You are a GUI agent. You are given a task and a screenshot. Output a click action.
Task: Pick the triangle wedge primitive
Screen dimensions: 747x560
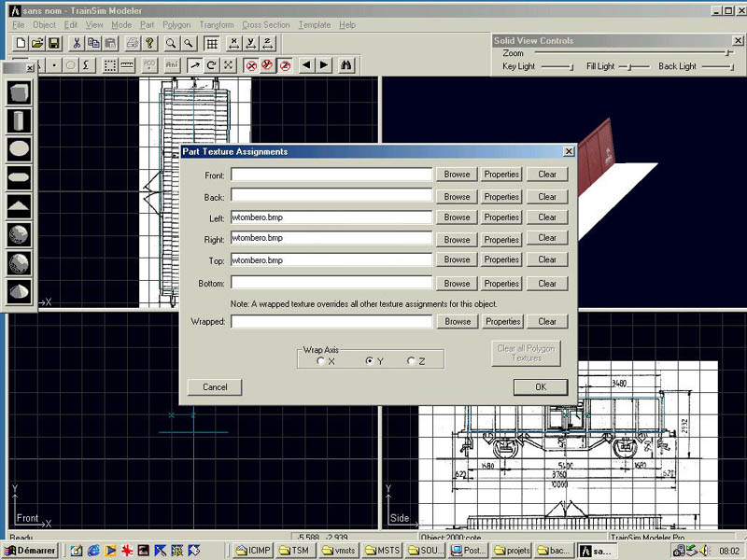[x=19, y=206]
